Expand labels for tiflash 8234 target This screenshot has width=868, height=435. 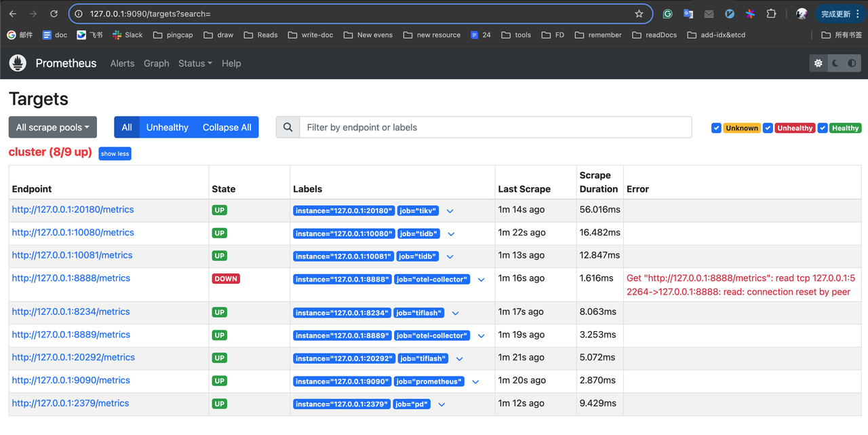(x=455, y=314)
